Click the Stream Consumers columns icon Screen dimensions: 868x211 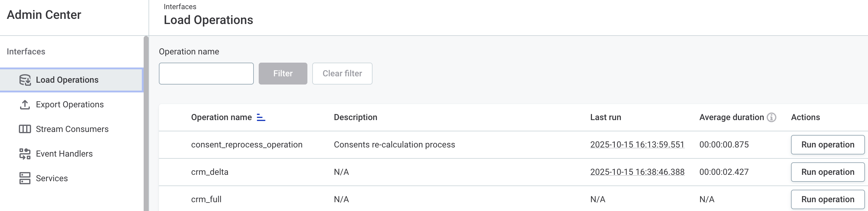click(25, 129)
